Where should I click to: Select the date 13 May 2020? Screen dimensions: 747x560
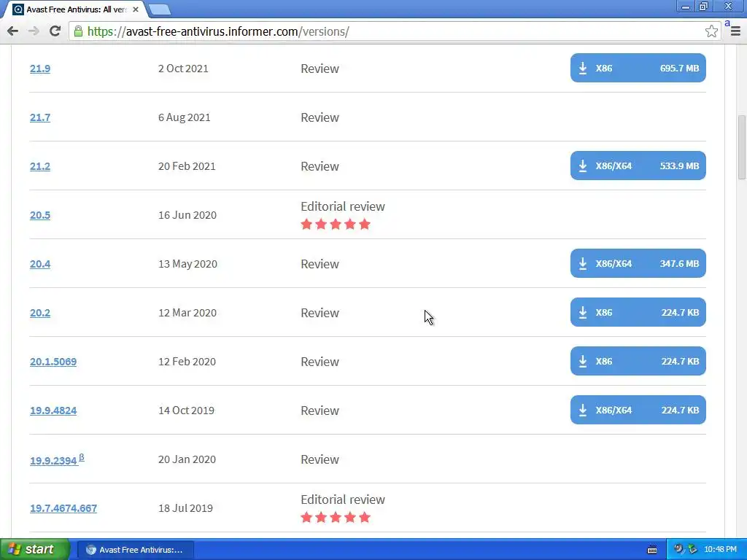pyautogui.click(x=187, y=264)
